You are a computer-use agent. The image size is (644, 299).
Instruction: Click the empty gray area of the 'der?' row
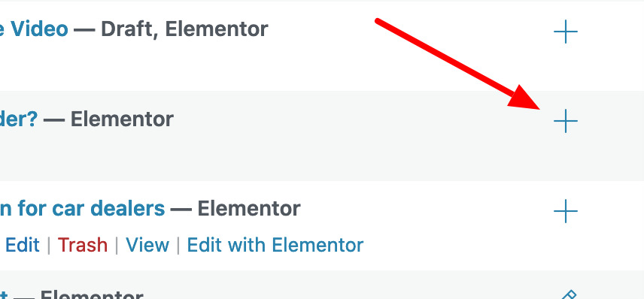pyautogui.click(x=329, y=156)
